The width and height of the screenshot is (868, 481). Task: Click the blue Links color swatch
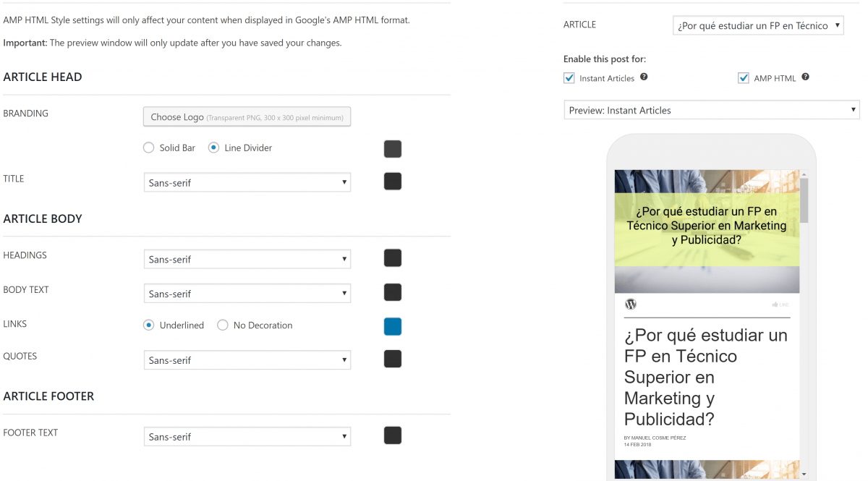click(x=392, y=326)
